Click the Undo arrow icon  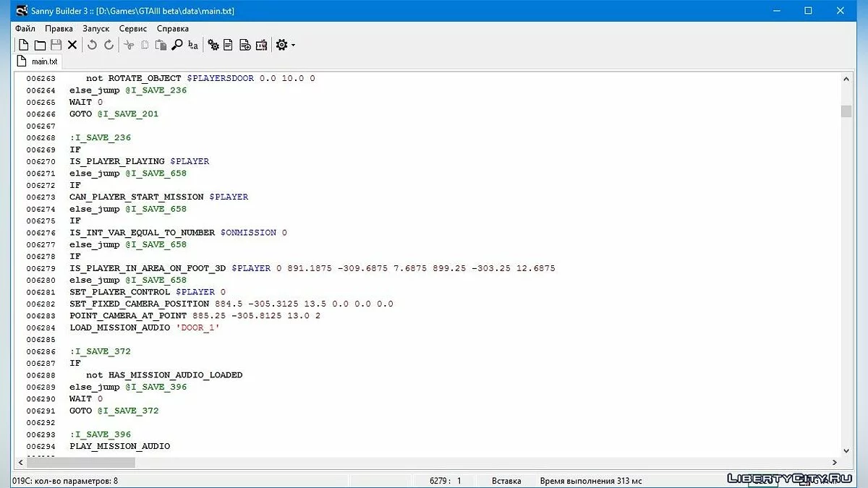[93, 45]
